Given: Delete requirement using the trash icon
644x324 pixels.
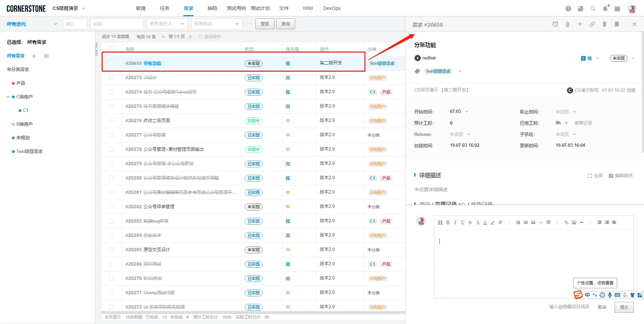Looking at the screenshot, I should 604,24.
